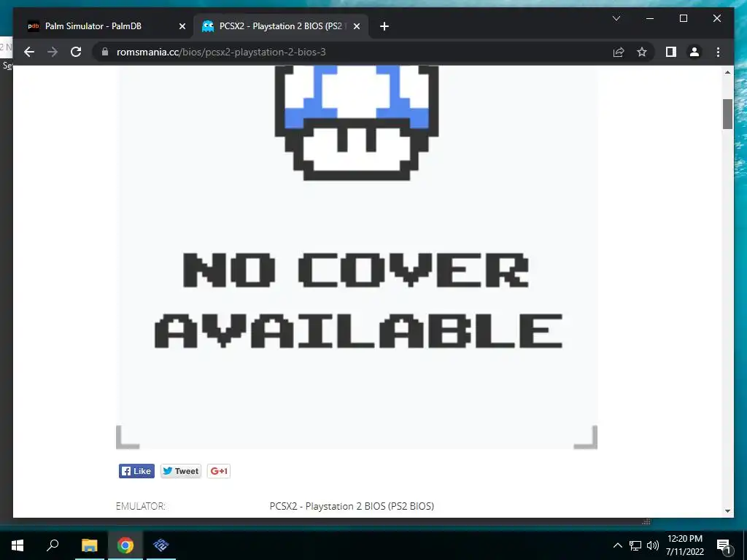Screen dimensions: 747x560
Task: Open the notification center
Action: coord(724,545)
